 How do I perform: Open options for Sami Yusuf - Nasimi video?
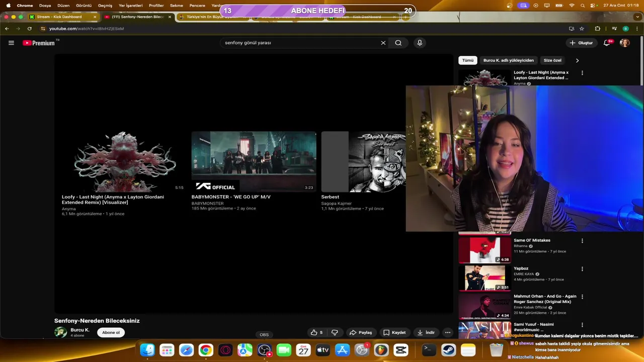click(x=582, y=325)
